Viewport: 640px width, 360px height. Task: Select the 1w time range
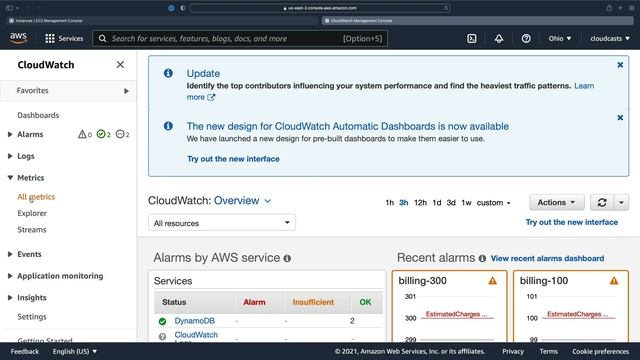click(x=467, y=202)
